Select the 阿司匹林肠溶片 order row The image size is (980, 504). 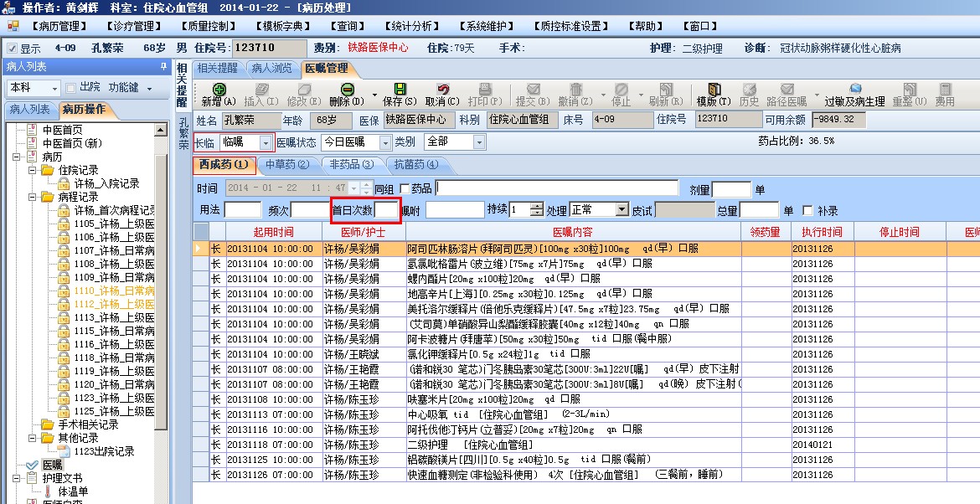point(585,249)
